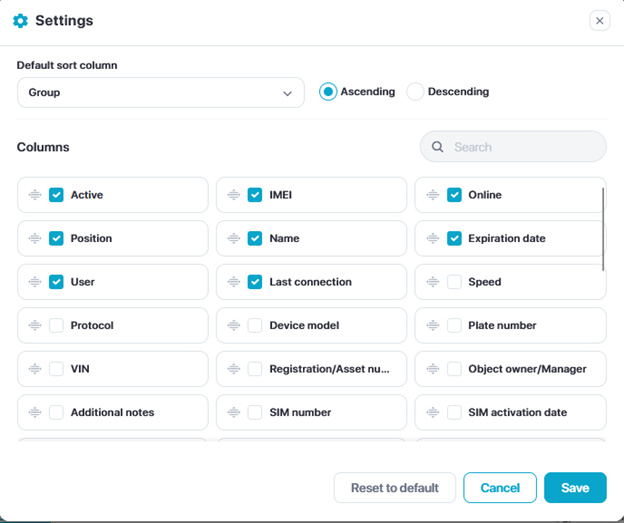Click the drag handle next to IMEI
624x523 pixels.
coord(234,195)
